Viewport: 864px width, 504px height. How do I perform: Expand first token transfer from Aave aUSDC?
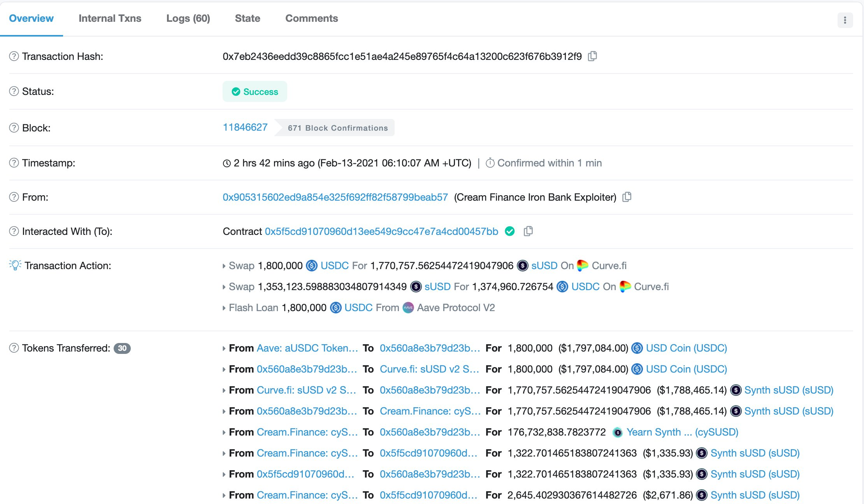pos(224,348)
